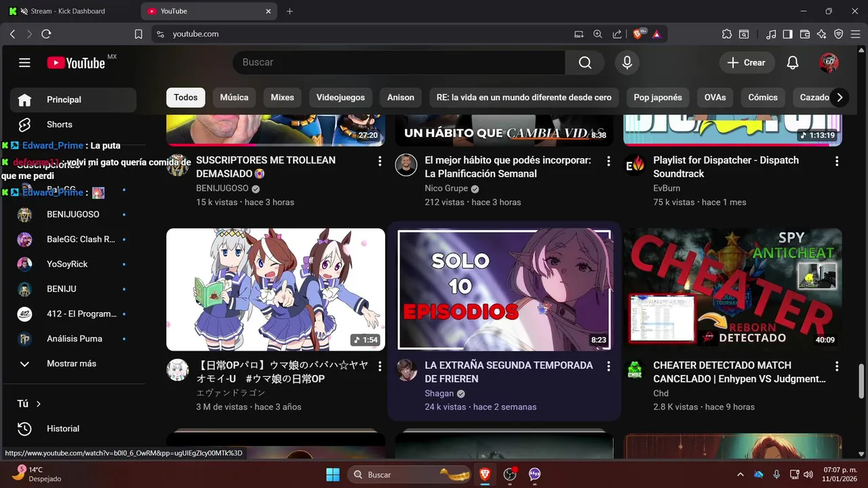Screen dimensions: 868x488
Task: Open LA EXTRAÑA SEGUNDA TEMPORADA DE FRIEREN title
Action: [509, 372]
